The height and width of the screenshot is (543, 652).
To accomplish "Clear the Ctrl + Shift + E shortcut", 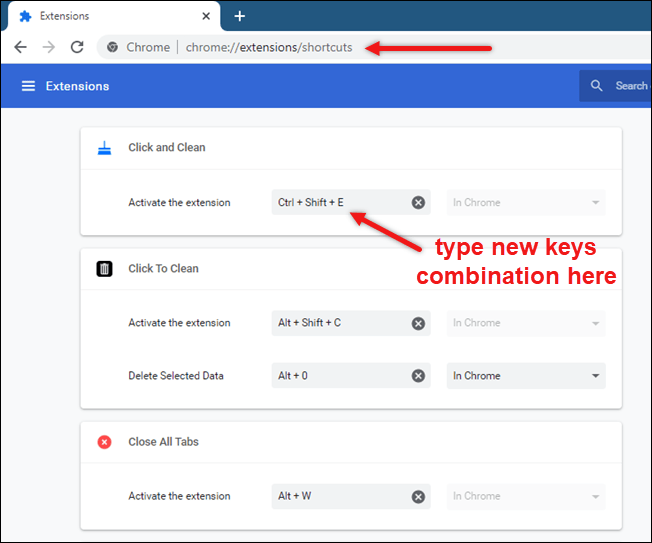I will click(418, 202).
